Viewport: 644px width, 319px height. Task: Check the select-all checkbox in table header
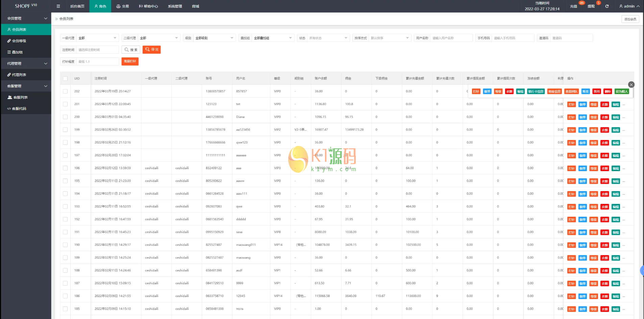pos(65,79)
